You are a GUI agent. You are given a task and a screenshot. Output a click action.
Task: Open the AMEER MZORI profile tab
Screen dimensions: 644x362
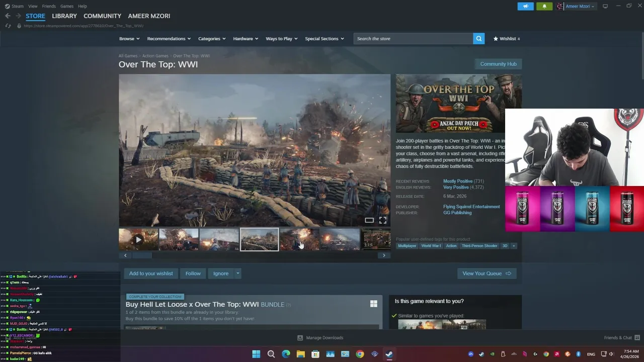(149, 16)
